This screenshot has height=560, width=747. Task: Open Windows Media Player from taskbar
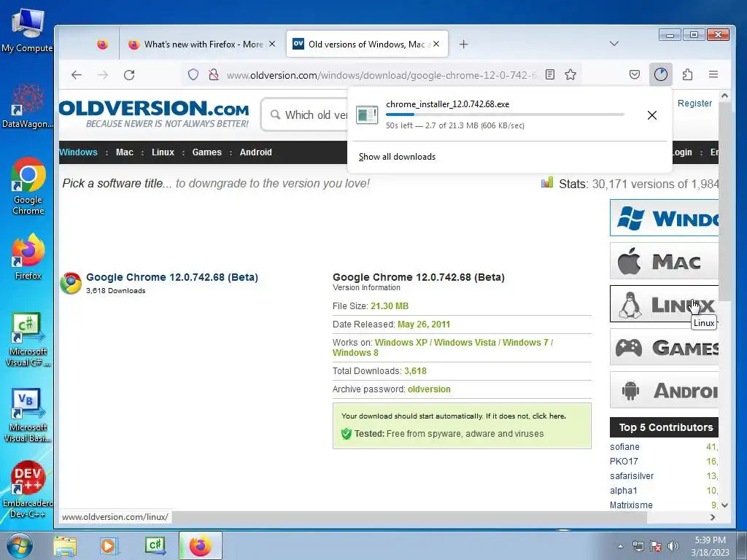point(108,546)
